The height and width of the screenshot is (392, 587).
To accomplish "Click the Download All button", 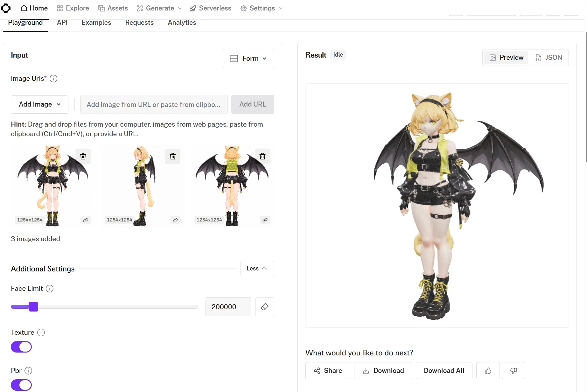I will pyautogui.click(x=444, y=371).
